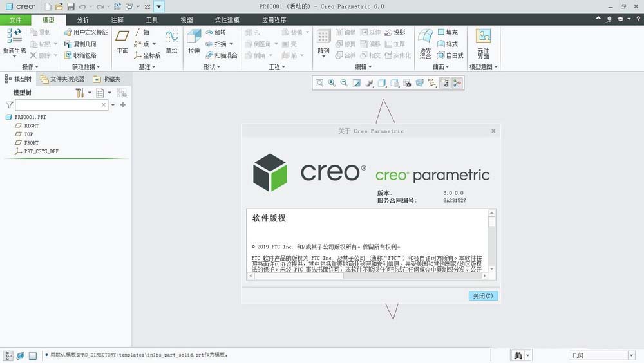Viewport: 644px width, 363px height.
Task: Select the Plane (平面) datum tool
Action: [x=122, y=41]
